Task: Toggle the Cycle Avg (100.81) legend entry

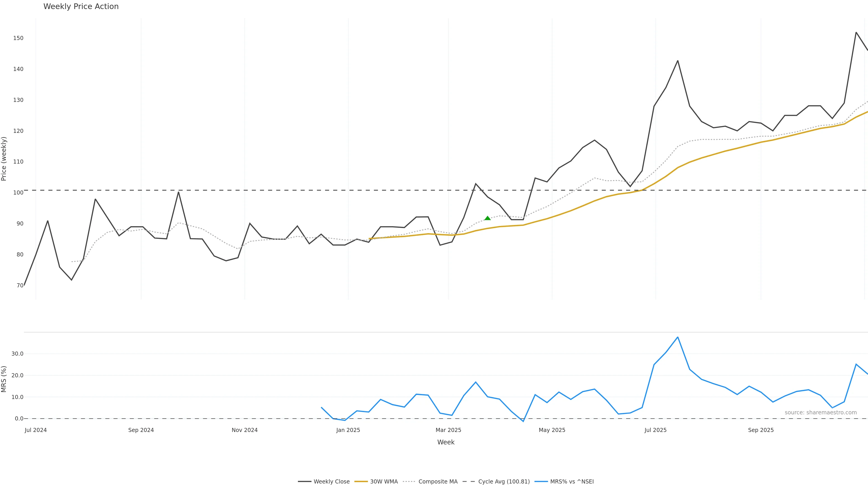Action: click(504, 482)
